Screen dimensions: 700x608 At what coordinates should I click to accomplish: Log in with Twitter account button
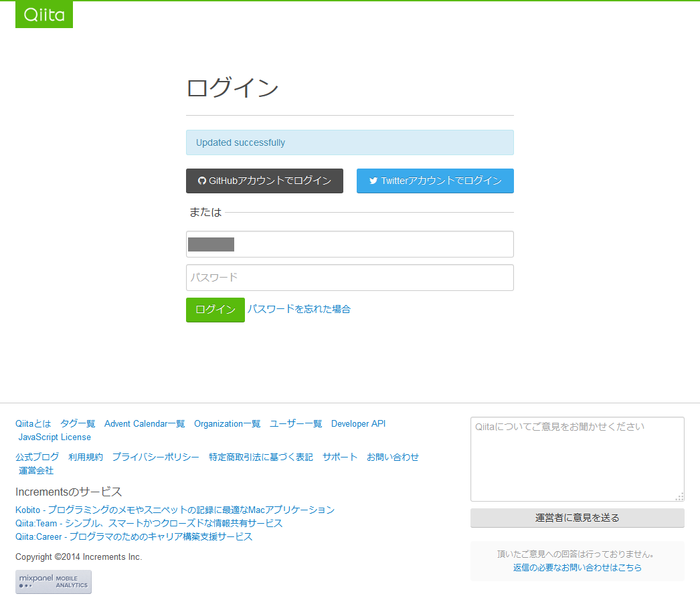point(435,181)
